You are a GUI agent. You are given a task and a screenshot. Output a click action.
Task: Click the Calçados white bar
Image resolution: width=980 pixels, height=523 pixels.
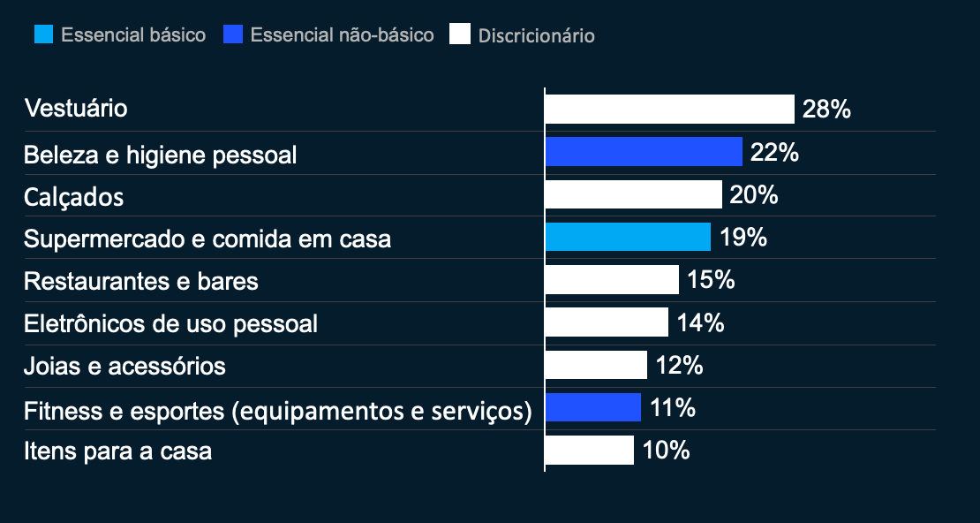click(633, 194)
